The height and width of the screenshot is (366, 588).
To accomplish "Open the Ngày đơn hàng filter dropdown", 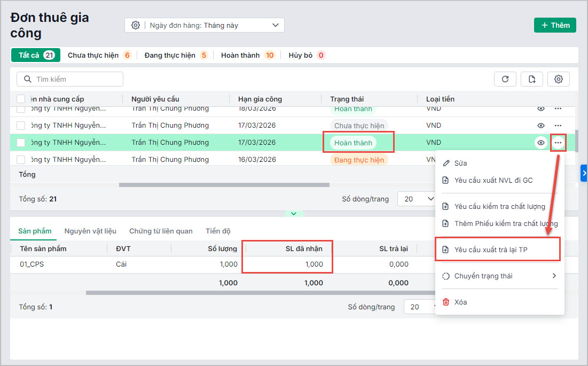I will 205,25.
